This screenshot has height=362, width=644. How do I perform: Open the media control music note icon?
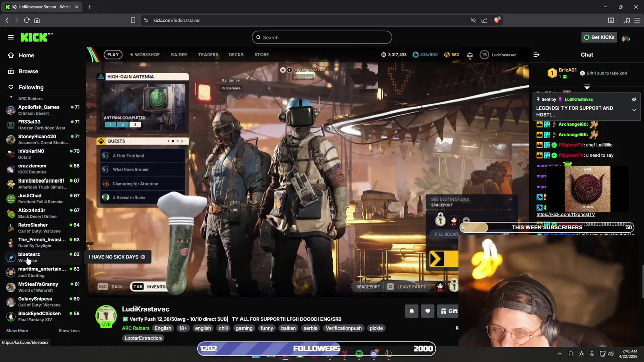[627, 20]
